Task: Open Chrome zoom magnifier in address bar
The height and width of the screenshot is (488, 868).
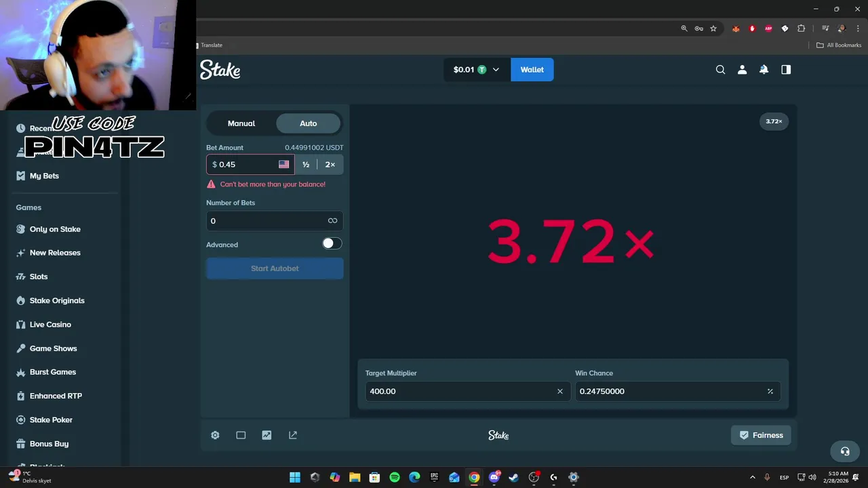Action: point(684,28)
